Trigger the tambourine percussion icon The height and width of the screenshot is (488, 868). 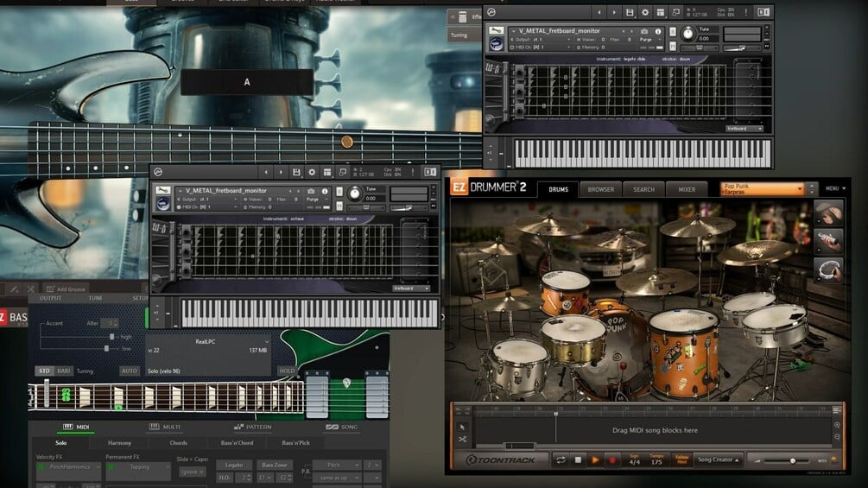tap(828, 270)
